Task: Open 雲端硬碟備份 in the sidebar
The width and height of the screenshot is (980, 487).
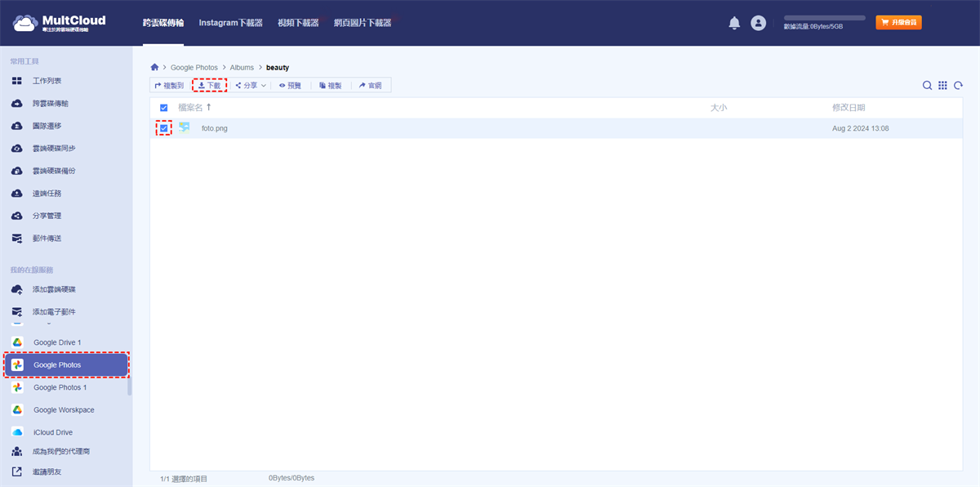Action: (54, 171)
